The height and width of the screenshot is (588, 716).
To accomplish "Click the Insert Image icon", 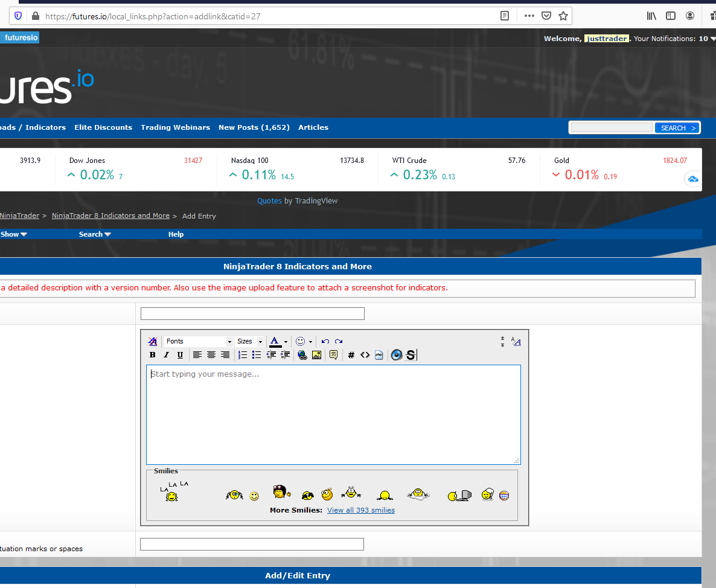I will 316,355.
